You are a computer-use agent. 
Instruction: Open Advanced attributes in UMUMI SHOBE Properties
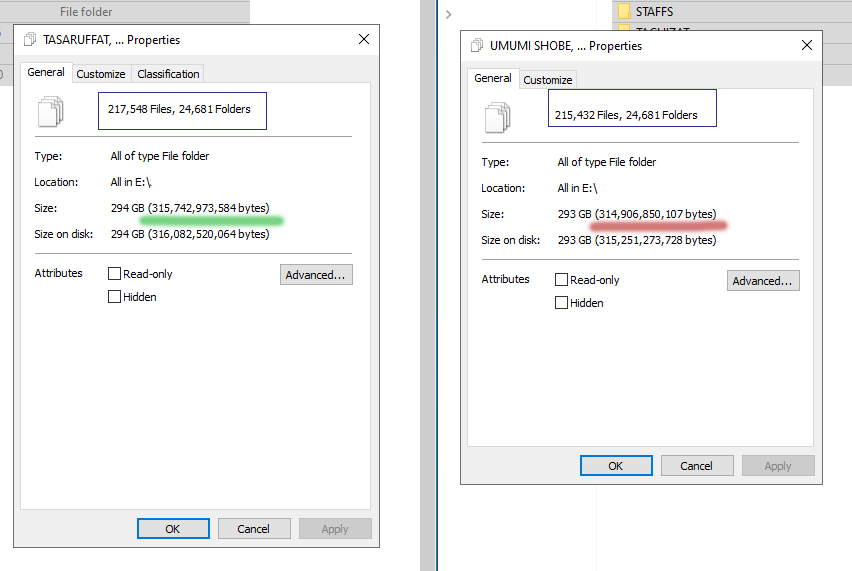(763, 281)
